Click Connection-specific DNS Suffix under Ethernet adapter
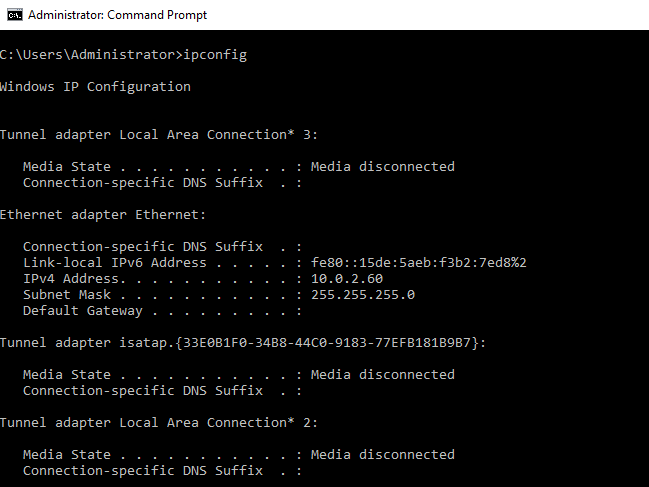Screen dimensions: 649x487 click(143, 246)
